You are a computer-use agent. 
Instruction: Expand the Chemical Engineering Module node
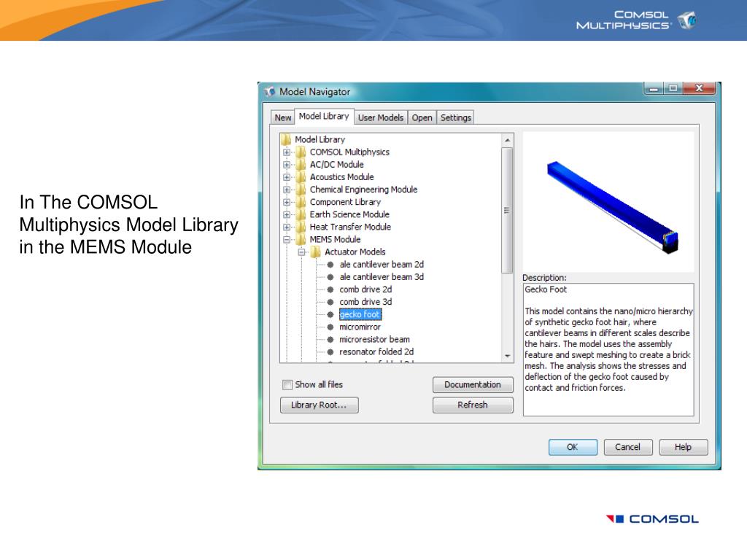click(286, 190)
